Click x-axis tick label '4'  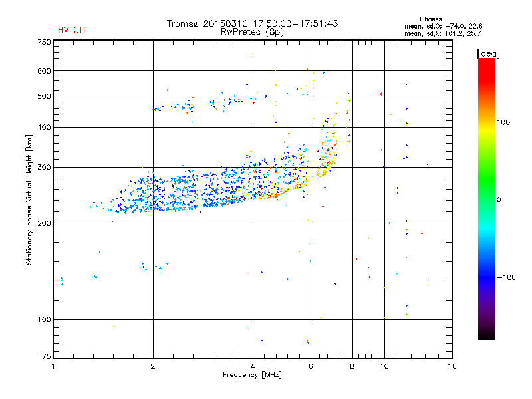tap(253, 366)
